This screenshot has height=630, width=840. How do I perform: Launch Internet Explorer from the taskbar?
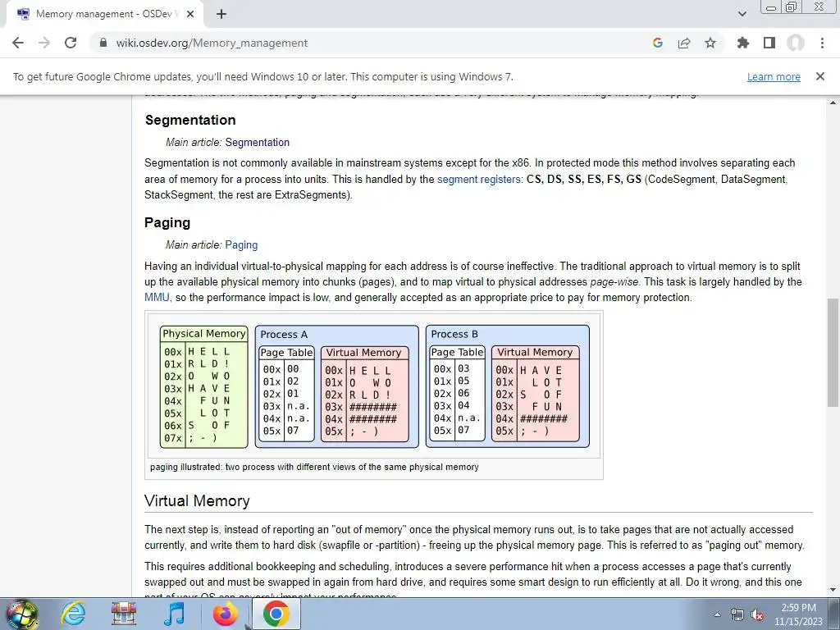[73, 614]
